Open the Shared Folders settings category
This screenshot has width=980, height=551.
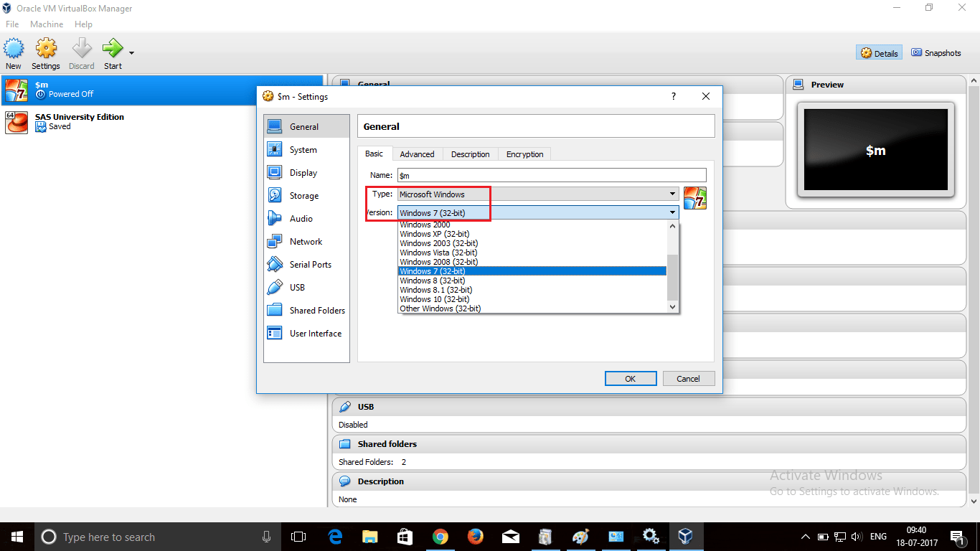pos(306,311)
